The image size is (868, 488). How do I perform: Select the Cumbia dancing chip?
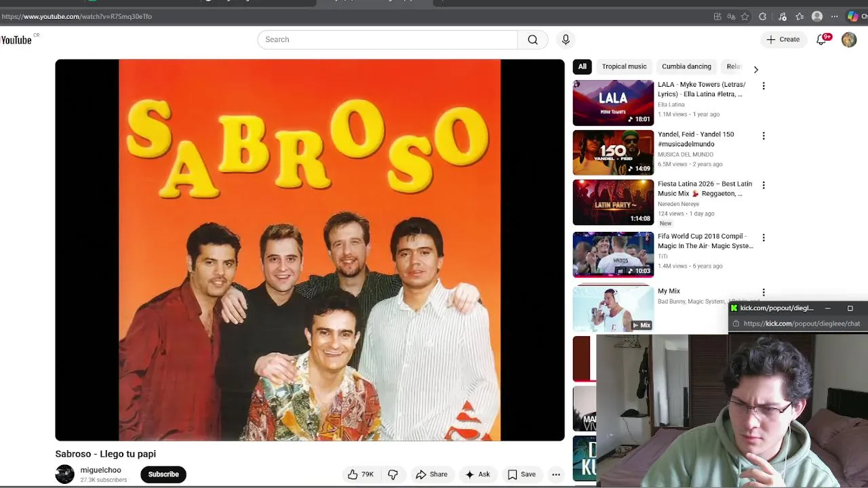(x=686, y=66)
